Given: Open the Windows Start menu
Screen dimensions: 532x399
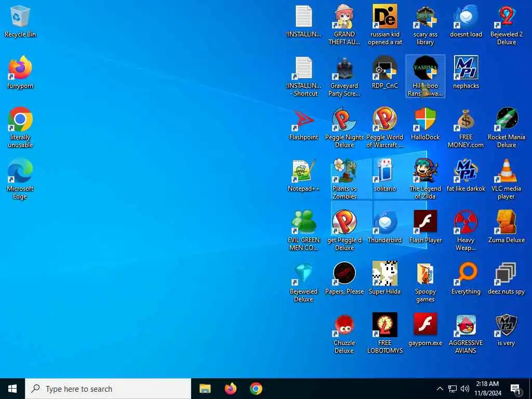Looking at the screenshot, I should click(x=12, y=389).
